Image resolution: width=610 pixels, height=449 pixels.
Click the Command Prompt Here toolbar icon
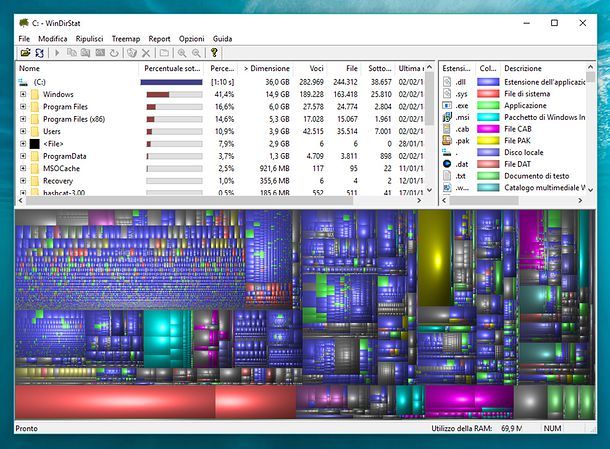pos(100,53)
